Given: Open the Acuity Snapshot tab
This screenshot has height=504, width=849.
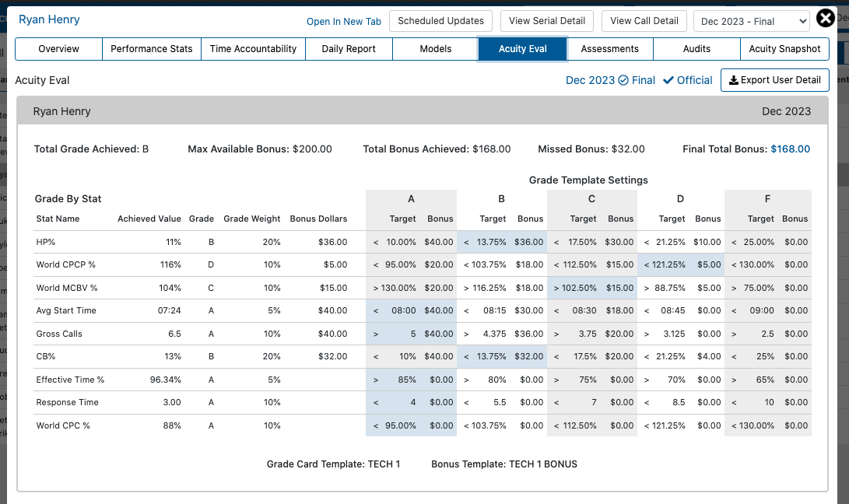Looking at the screenshot, I should (784, 49).
